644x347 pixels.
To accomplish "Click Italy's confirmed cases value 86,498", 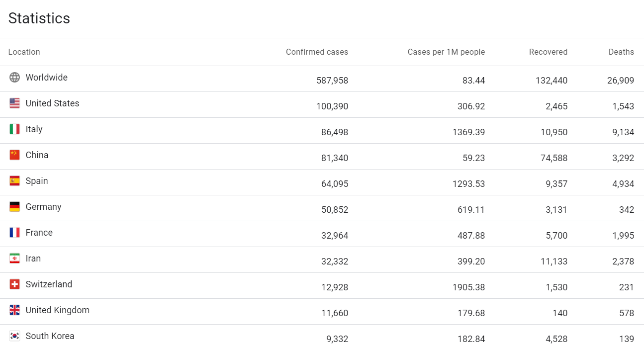I will pos(335,132).
